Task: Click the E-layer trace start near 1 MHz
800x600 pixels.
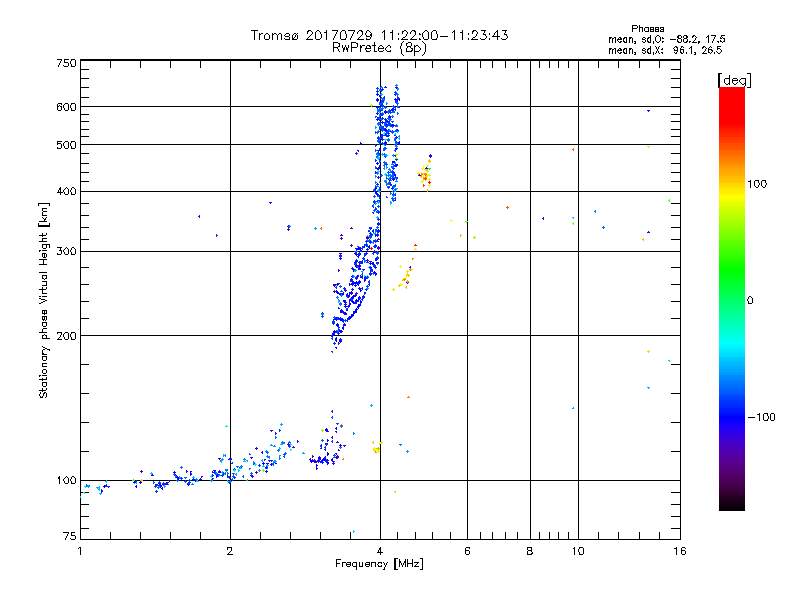Action: tap(94, 488)
